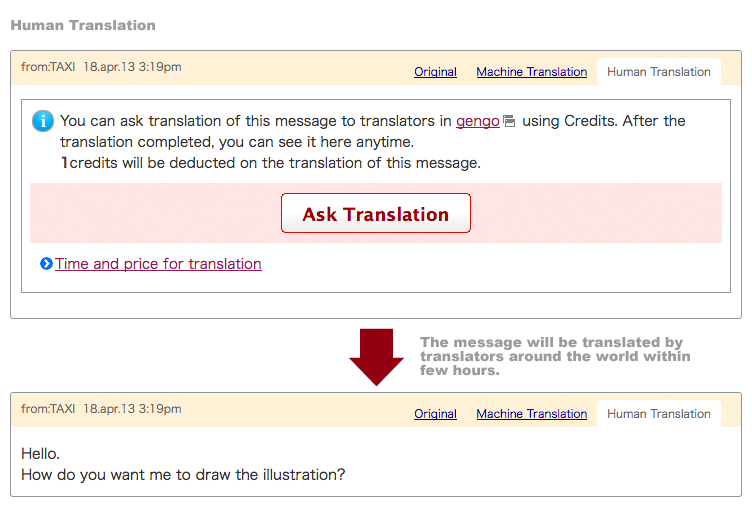The height and width of the screenshot is (507, 752).
Task: Open the gengo link
Action: [x=477, y=121]
